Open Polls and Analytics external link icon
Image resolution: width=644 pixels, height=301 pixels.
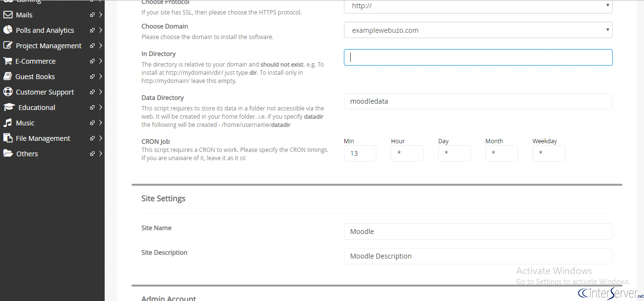point(92,30)
